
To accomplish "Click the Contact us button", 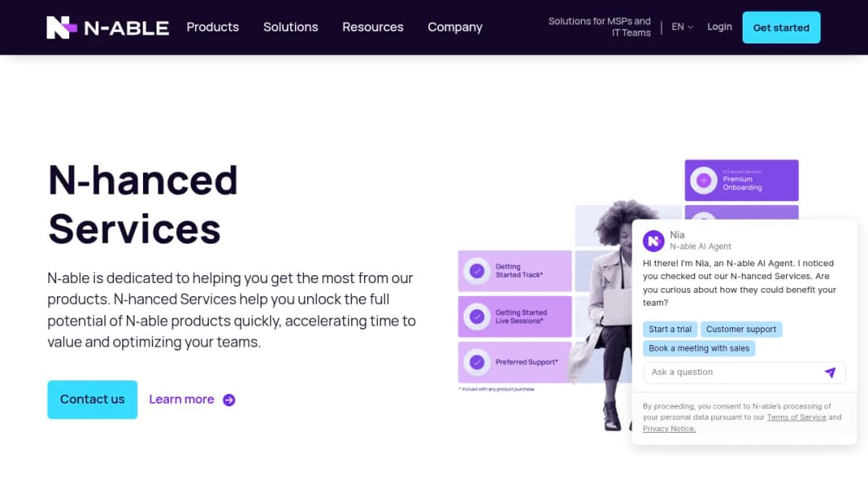I will [x=92, y=399].
